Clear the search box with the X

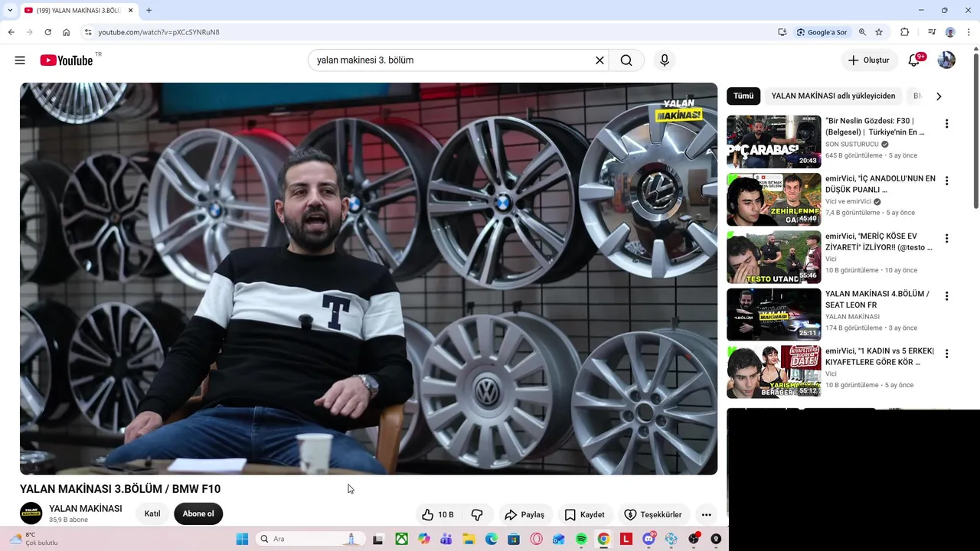coord(599,60)
